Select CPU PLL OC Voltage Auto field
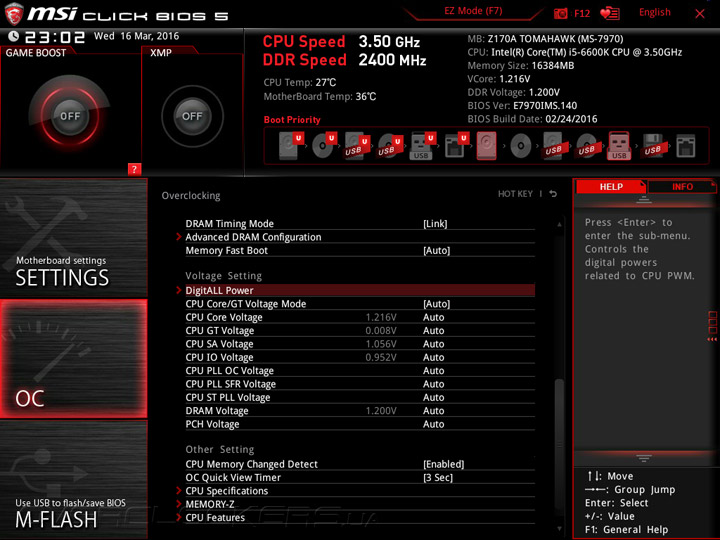Viewport: 720px width, 540px height. click(433, 371)
